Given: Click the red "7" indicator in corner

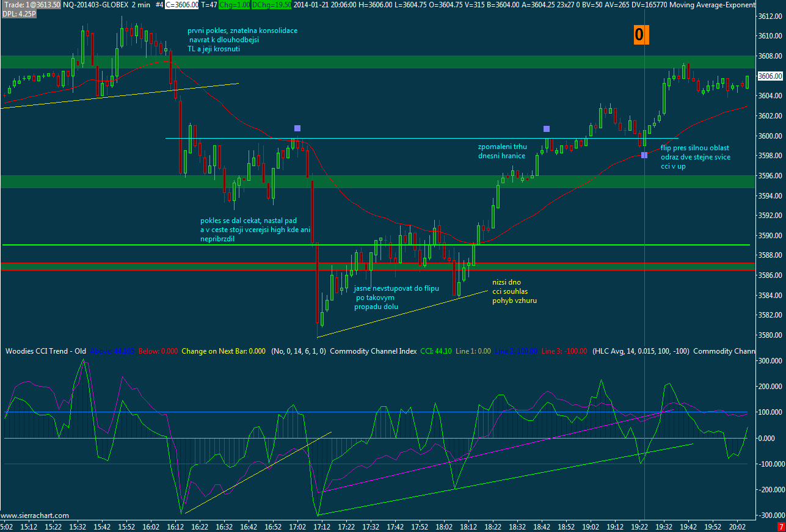Looking at the screenshot, I should 781,527.
